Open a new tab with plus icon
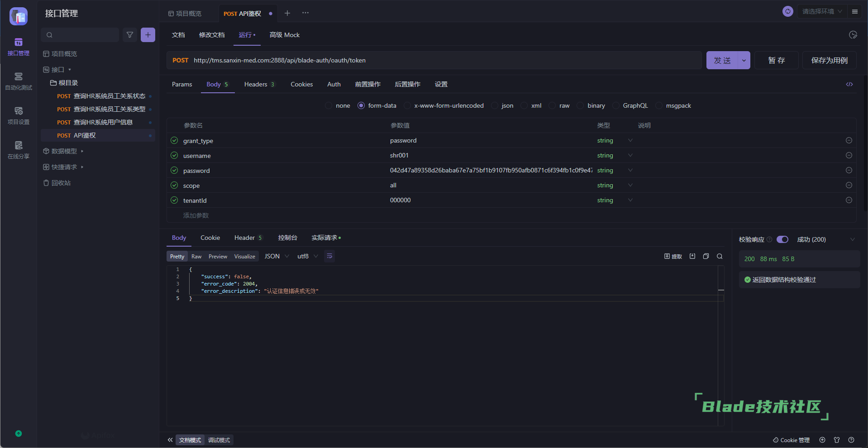The height and width of the screenshot is (448, 868). point(287,13)
